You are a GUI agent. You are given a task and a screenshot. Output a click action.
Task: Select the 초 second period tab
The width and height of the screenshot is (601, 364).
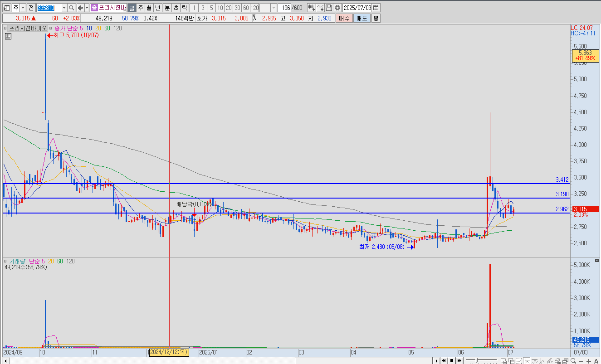click(176, 8)
